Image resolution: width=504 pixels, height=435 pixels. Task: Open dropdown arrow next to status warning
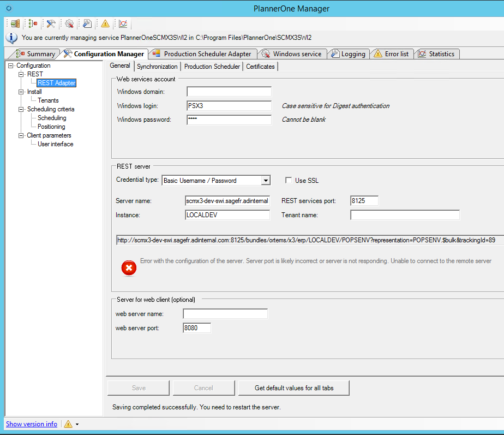tap(77, 425)
